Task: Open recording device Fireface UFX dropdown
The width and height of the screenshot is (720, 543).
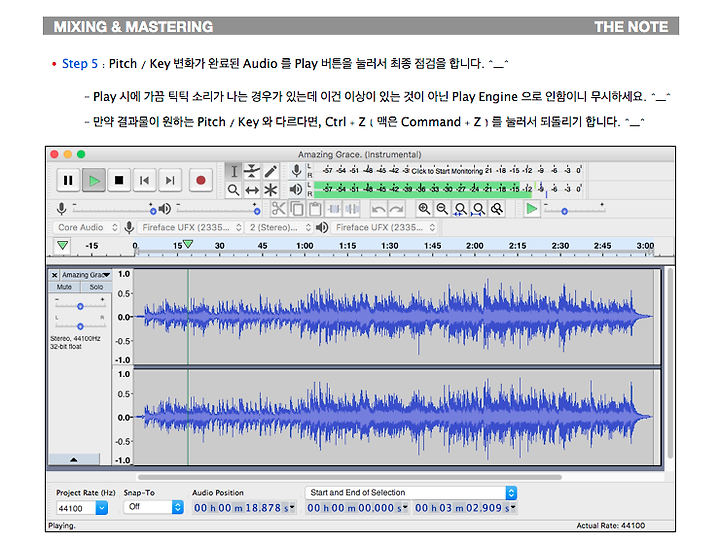Action: [191, 227]
